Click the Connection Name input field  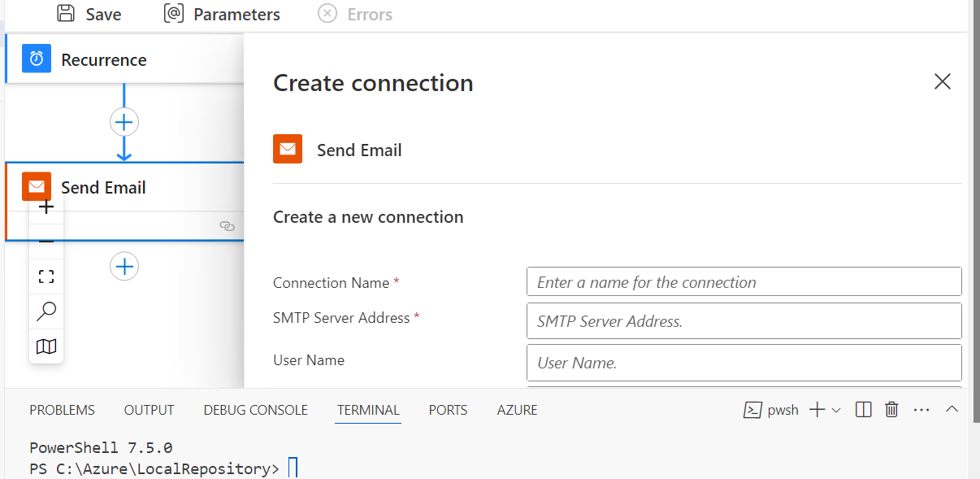coord(744,281)
